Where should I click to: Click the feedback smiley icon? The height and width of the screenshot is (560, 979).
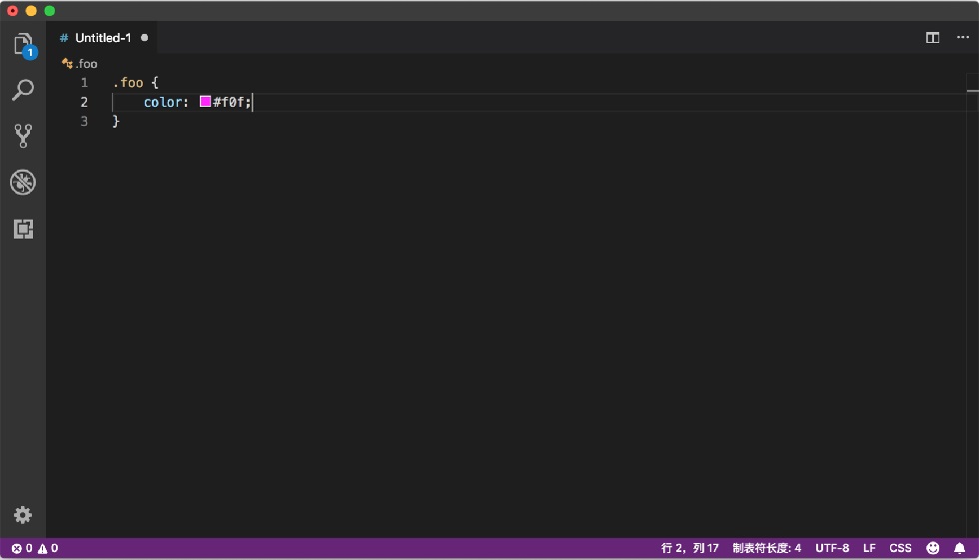coord(933,548)
